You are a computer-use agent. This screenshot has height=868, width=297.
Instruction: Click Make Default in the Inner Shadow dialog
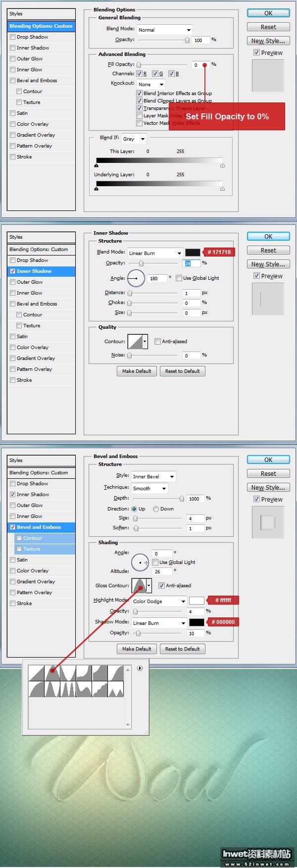[x=137, y=371]
